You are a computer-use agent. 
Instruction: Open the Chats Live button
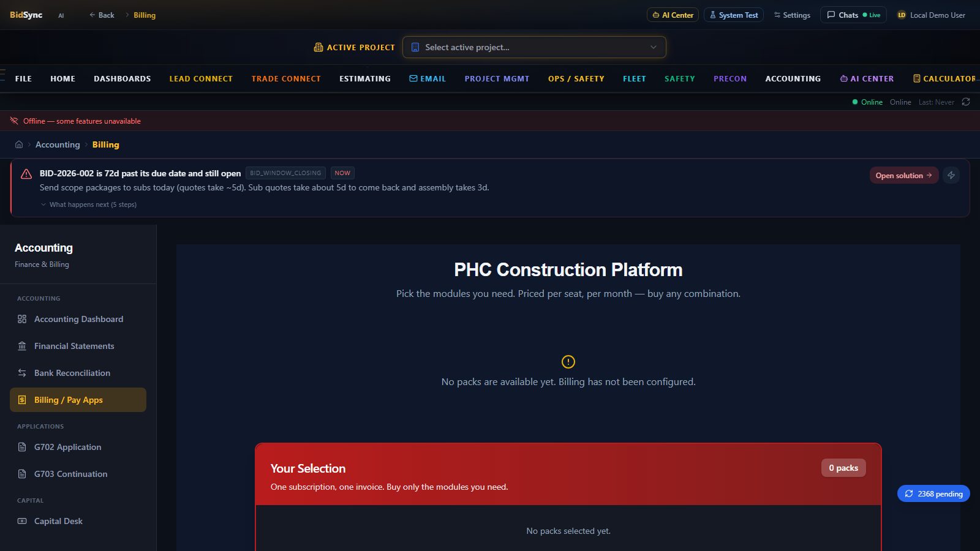click(x=854, y=15)
